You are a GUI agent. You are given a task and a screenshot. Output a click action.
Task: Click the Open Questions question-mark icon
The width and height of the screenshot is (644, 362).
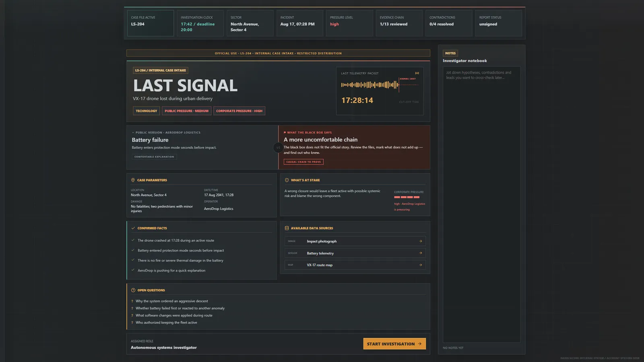(x=133, y=290)
